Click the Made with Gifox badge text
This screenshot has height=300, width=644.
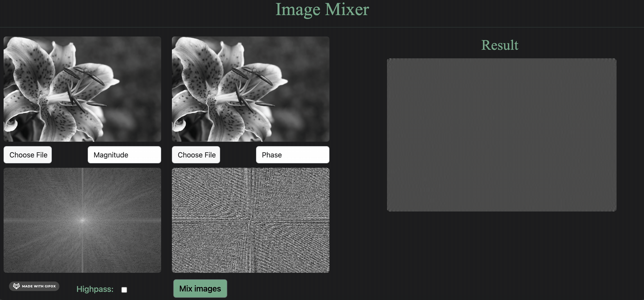39,286
